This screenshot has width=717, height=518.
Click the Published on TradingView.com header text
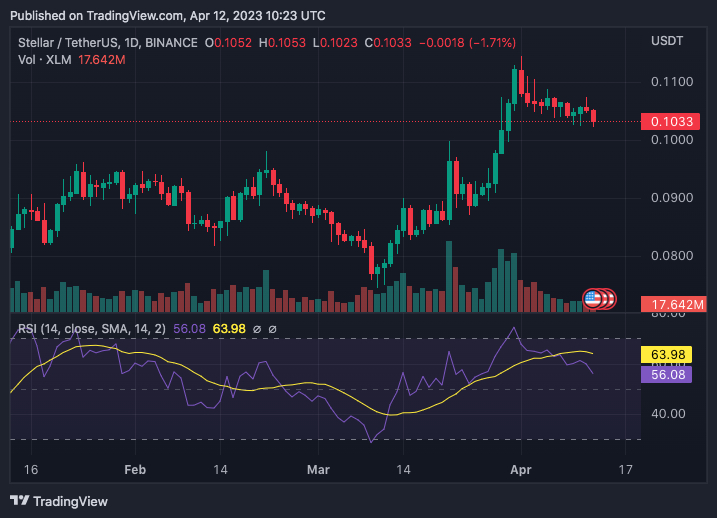(168, 16)
